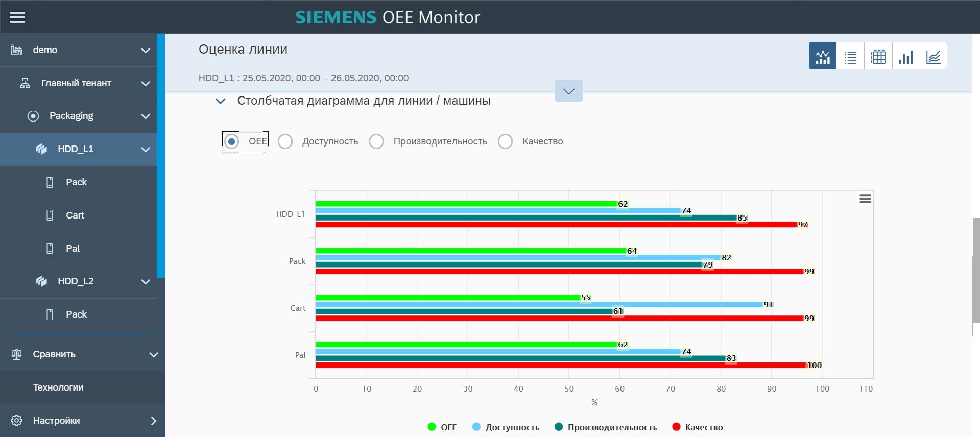Open the Pal machine item
Screen dimensions: 980x437
79,249
